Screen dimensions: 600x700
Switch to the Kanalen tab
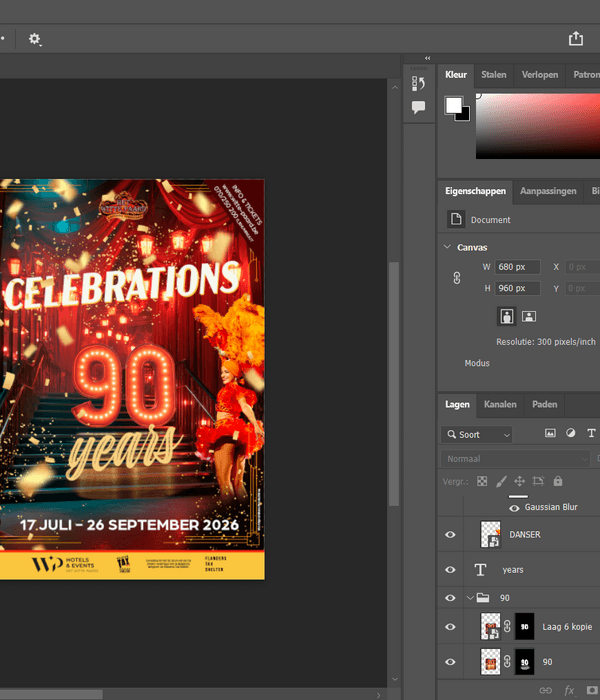tap(500, 405)
